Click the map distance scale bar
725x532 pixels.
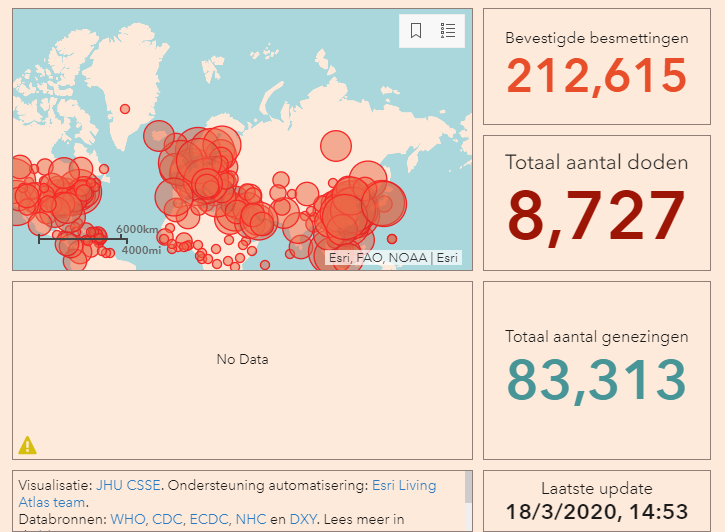pos(82,239)
